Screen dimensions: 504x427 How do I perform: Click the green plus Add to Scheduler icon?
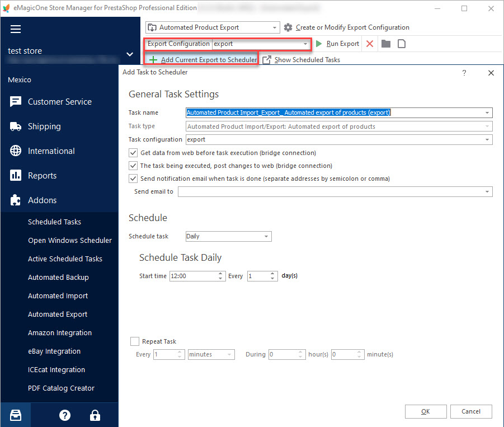coord(153,60)
